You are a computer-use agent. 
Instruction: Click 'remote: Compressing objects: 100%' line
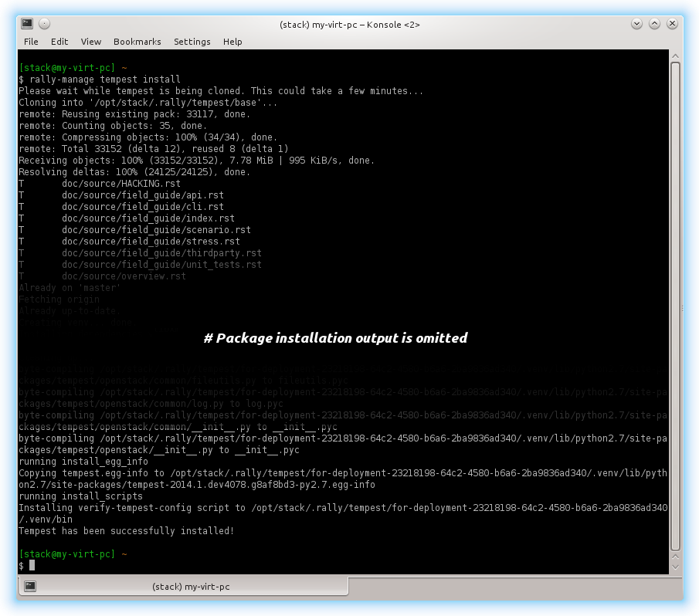[x=148, y=137]
